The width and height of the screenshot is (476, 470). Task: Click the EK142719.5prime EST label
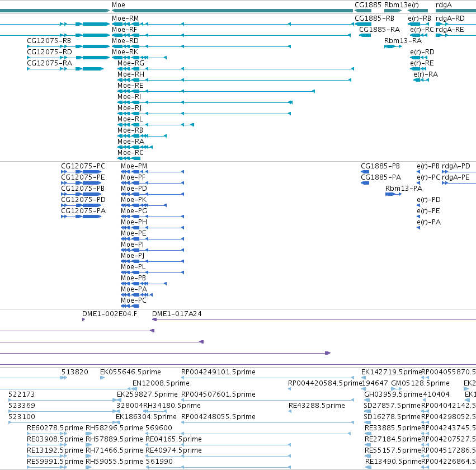tap(392, 372)
